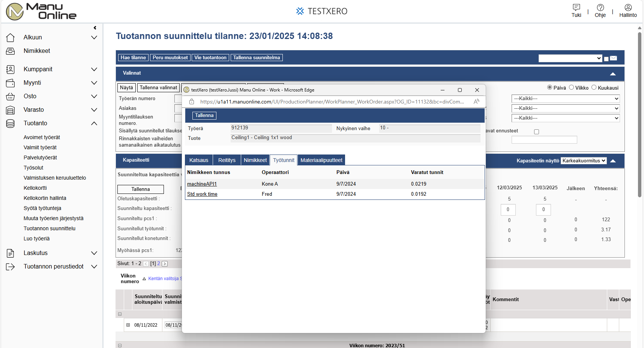Go to next page arrow in Sivut pager
Image resolution: width=644 pixels, height=348 pixels.
pyautogui.click(x=165, y=264)
